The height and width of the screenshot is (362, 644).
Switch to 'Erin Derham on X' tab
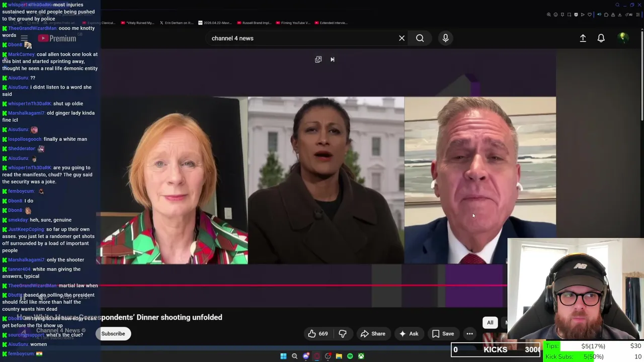[x=176, y=23]
